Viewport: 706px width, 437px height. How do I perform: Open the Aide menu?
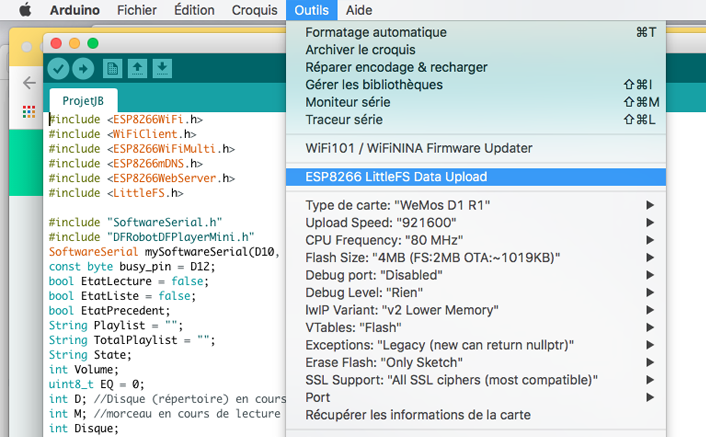pos(359,10)
